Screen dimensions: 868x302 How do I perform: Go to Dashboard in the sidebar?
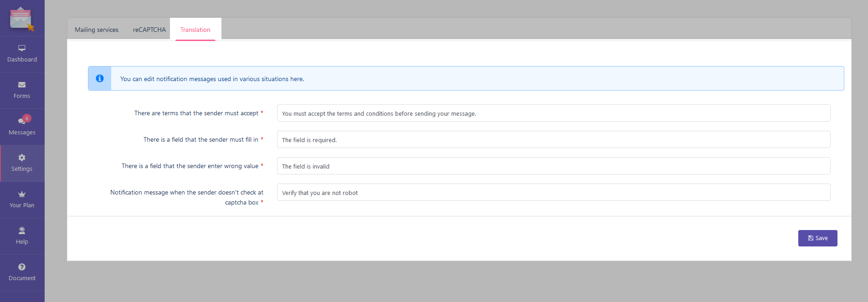coord(22,60)
